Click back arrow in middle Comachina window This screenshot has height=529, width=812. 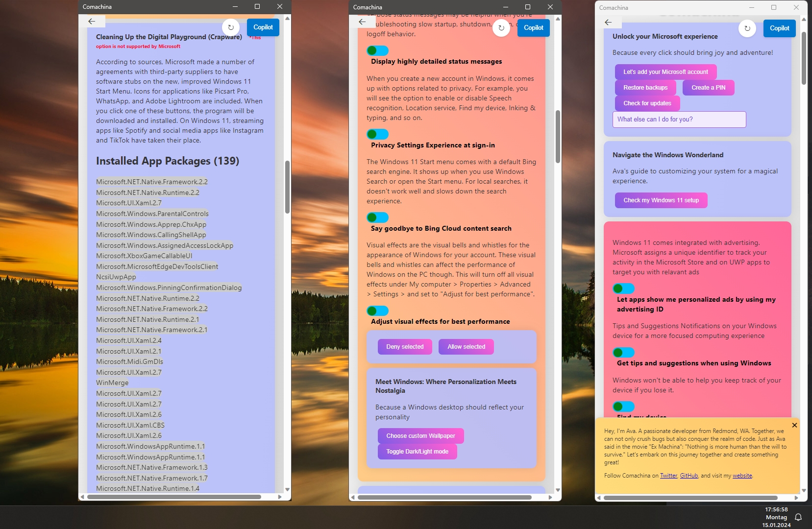click(x=362, y=22)
